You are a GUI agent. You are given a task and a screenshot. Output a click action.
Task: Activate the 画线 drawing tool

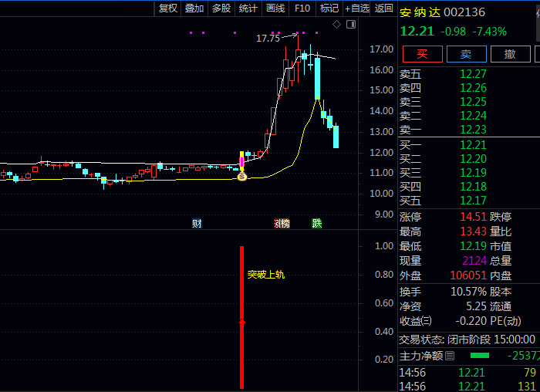point(275,8)
